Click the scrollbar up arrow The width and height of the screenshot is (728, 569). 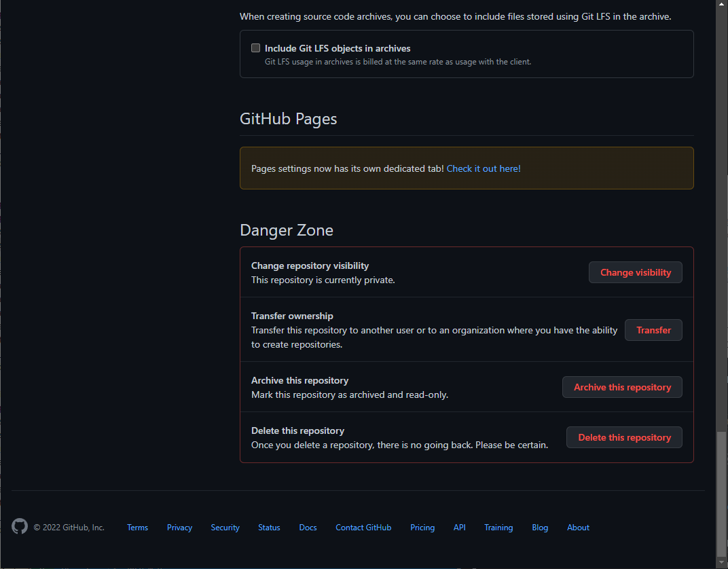[721, 4]
